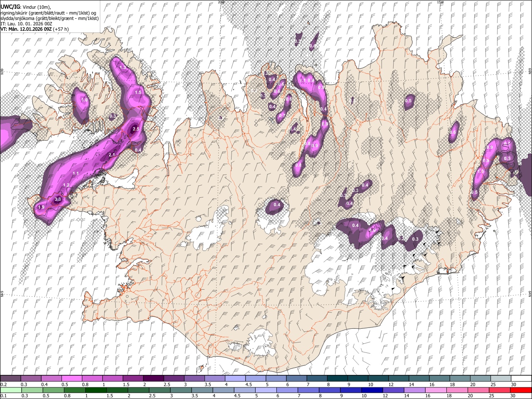
Task: Click the 'IT: Lau. 10. 01. 2026 00Z' init time
Action: coord(26,24)
